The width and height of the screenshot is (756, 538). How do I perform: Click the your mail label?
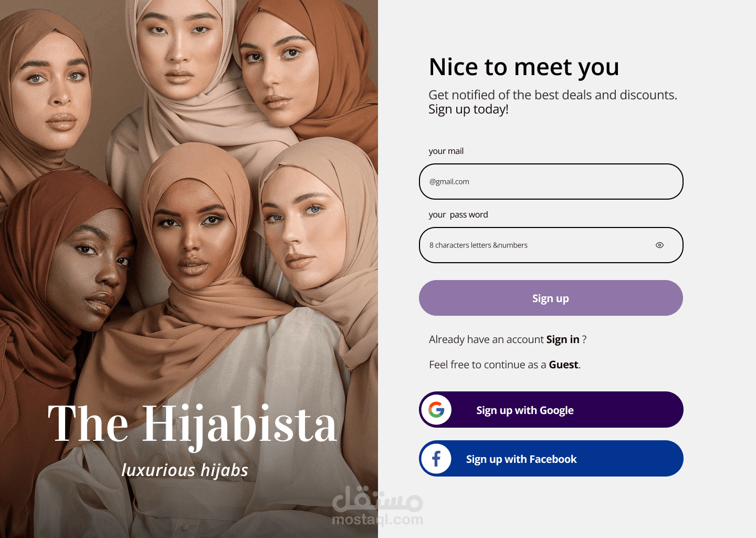(446, 151)
